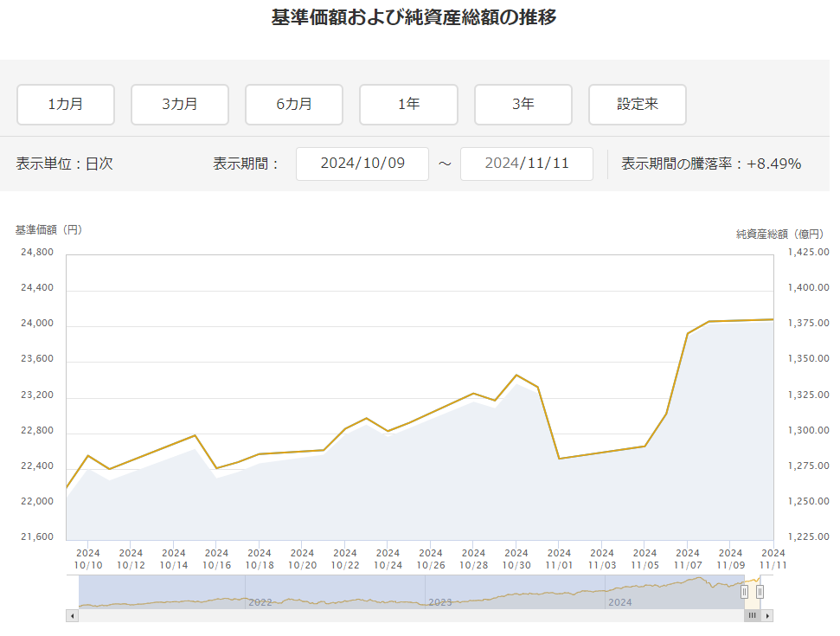
Task: Click the 1,425.00 right axis value
Action: (808, 252)
